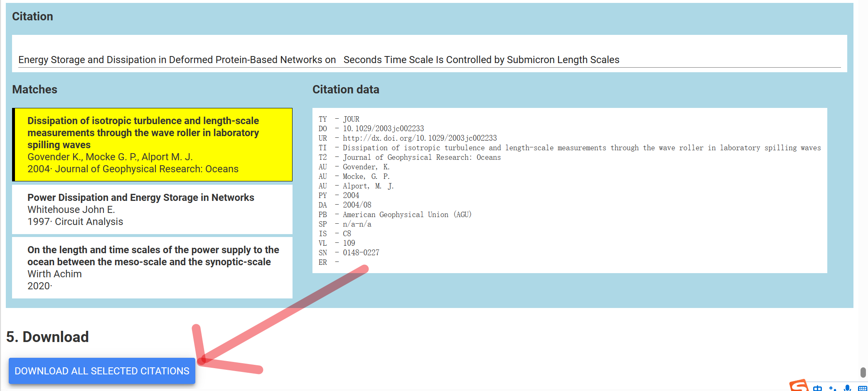Click the 'SP - n/a-n/a' pages line
Image resolution: width=868 pixels, height=391 pixels.
pyautogui.click(x=345, y=224)
